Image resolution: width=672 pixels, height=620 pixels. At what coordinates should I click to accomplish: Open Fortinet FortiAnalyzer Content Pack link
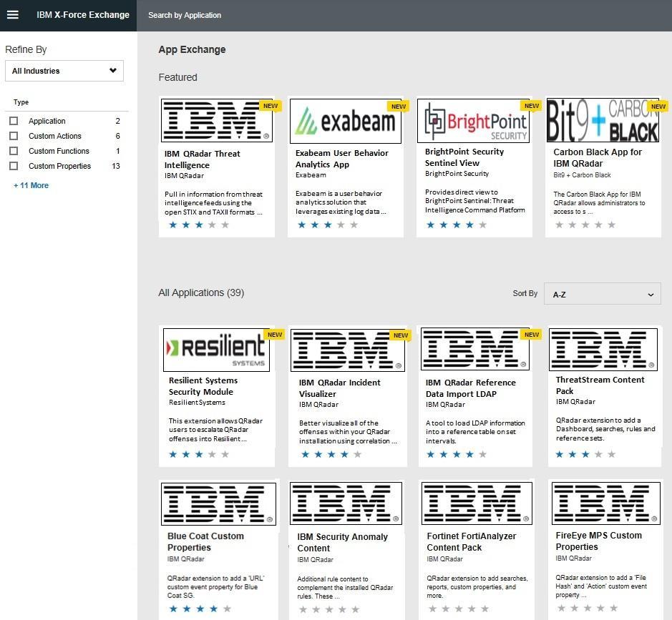coord(471,541)
